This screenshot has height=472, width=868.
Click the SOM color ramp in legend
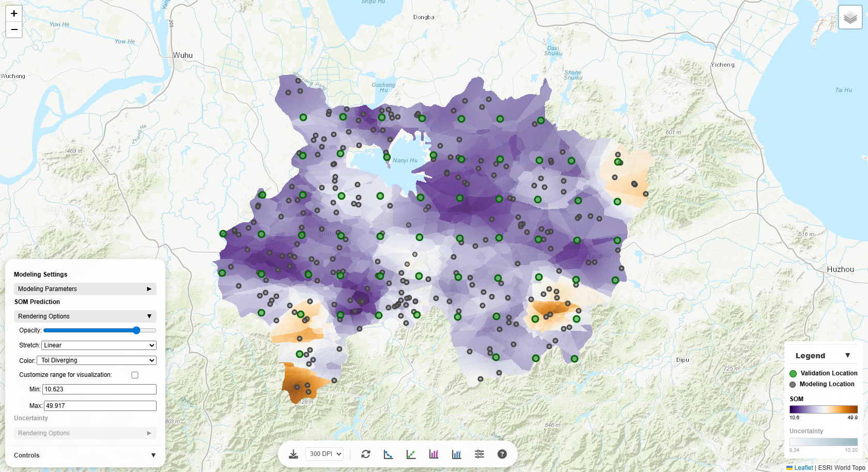tap(824, 409)
